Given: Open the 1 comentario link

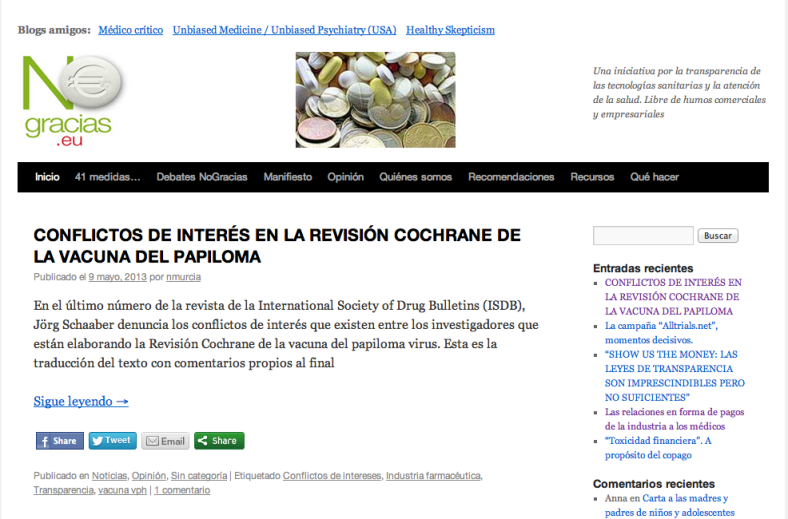Looking at the screenshot, I should [181, 490].
